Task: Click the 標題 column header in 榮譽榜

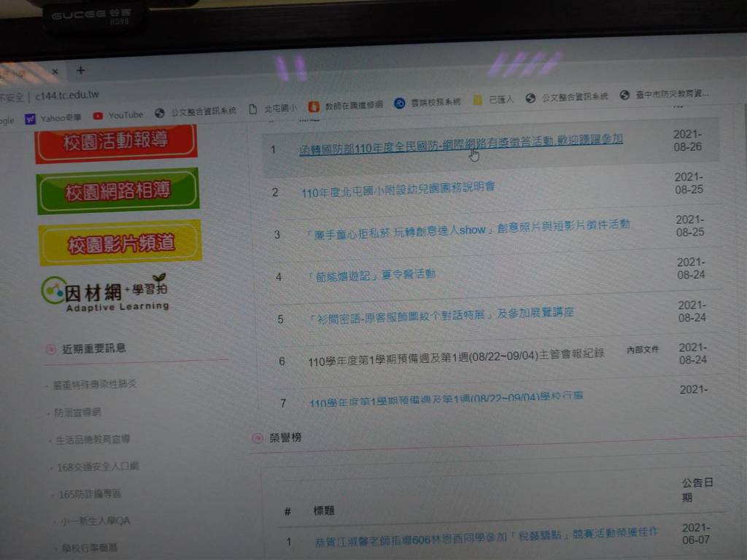Action: click(x=323, y=510)
